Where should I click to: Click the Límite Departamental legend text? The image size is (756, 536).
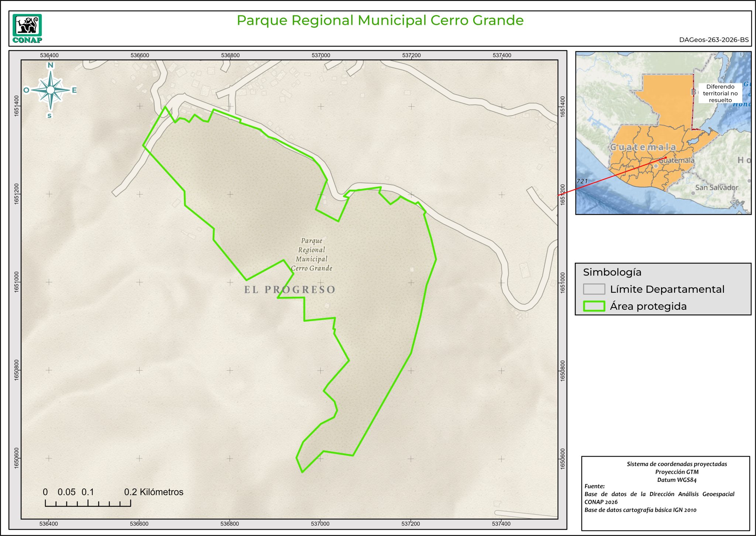[x=667, y=289]
